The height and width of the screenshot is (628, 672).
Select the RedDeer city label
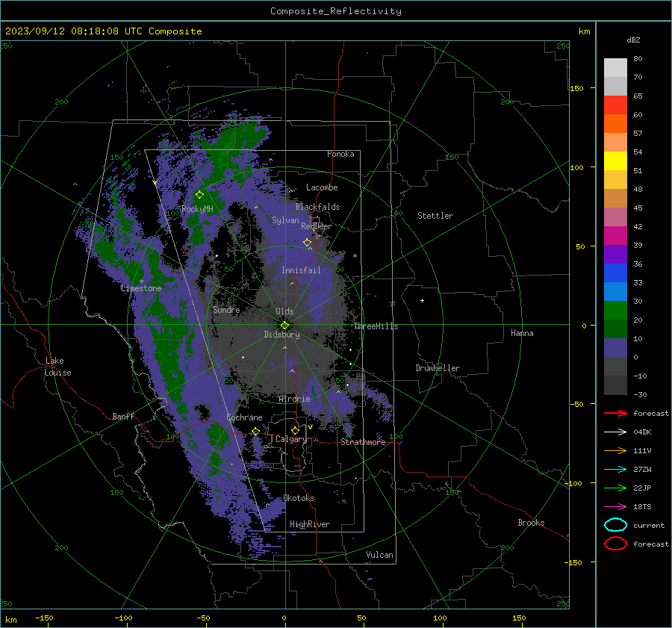click(x=317, y=226)
